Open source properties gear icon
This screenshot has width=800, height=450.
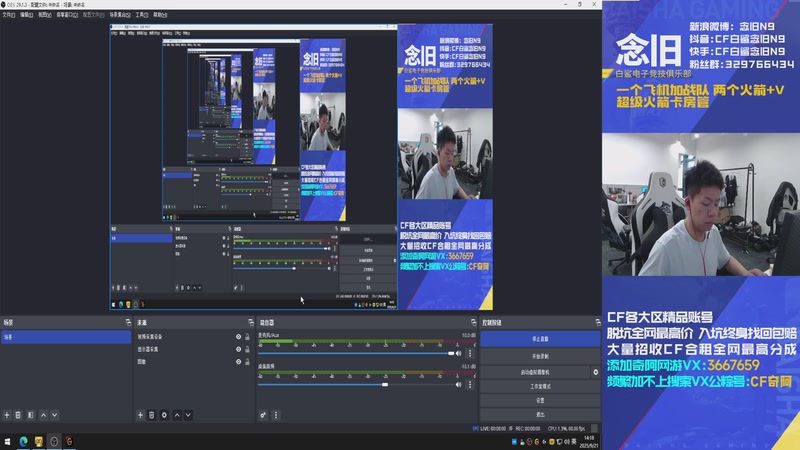(x=164, y=415)
